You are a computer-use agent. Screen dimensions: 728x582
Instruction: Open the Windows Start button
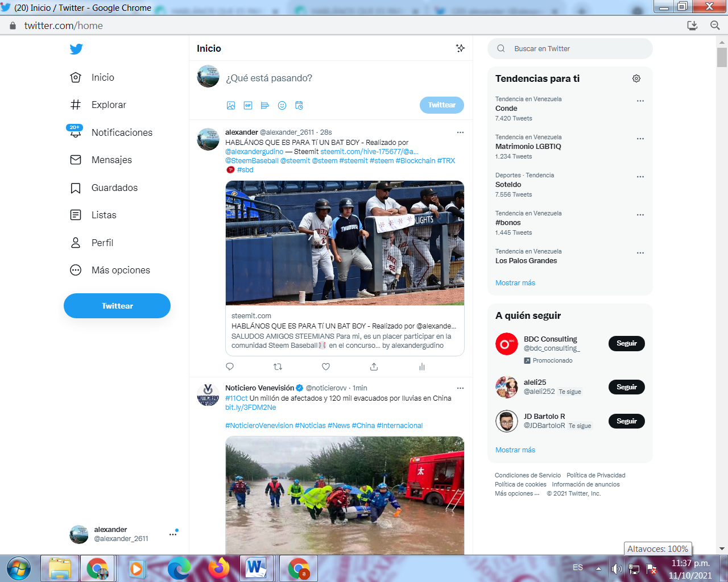(x=19, y=569)
